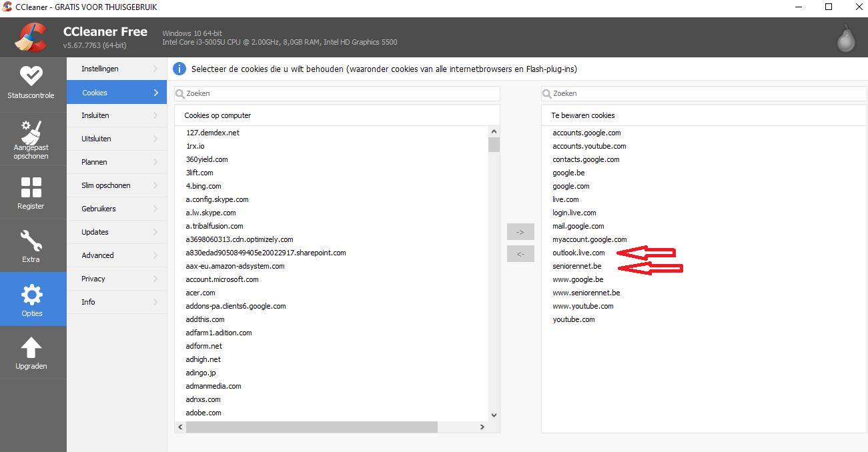Open the Register grid icon
Screen dimensions: 868x452
click(x=31, y=187)
